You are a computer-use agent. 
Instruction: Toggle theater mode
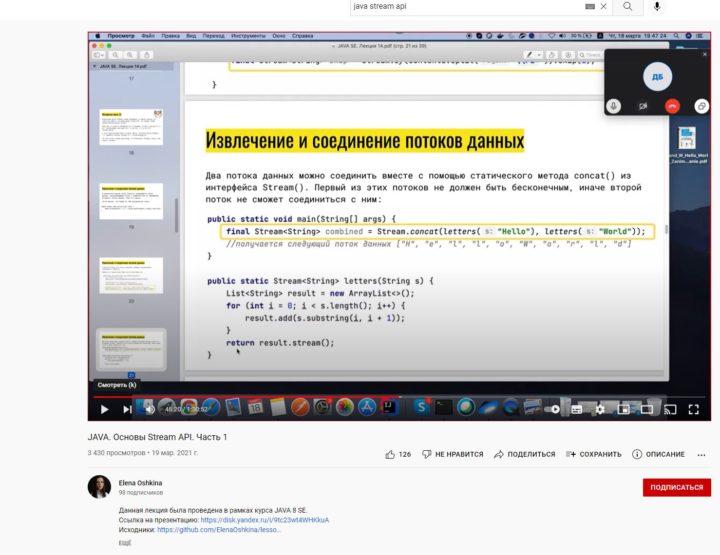[647, 409]
